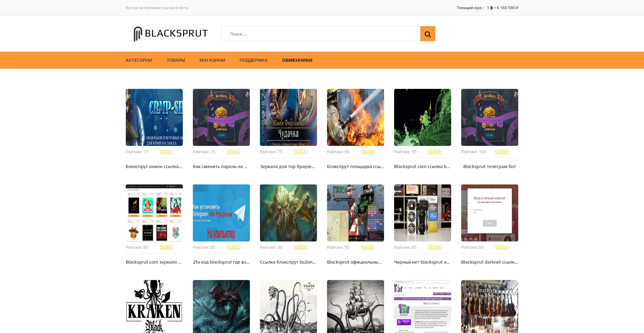Open the sailing ship kraken engraving thumbnail

(x=356, y=307)
